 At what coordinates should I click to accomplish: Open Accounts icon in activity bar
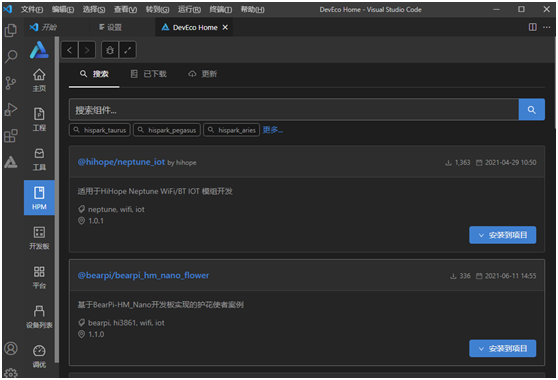(11, 348)
